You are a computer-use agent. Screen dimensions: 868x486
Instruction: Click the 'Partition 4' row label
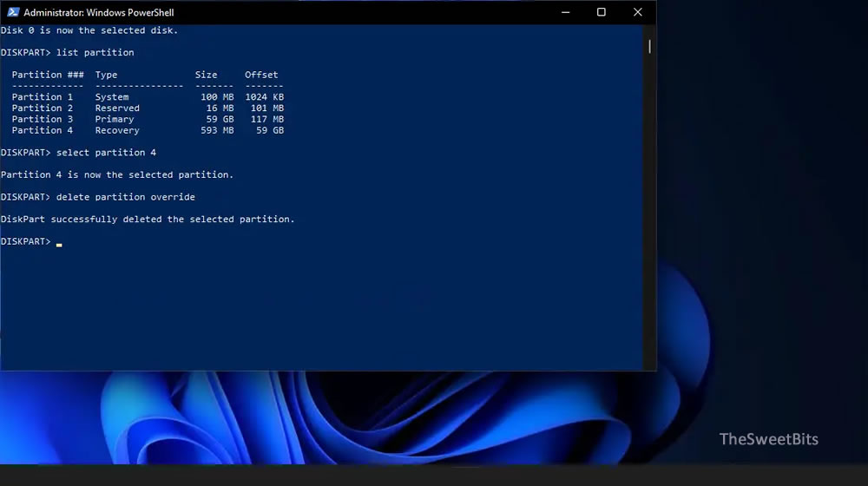[x=42, y=130]
